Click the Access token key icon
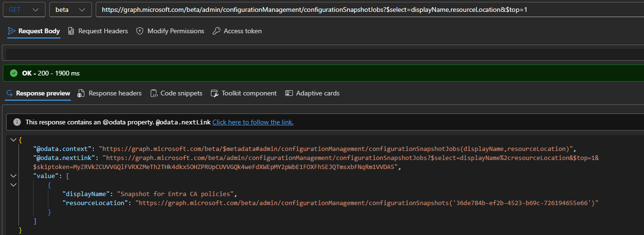644x235 pixels. [x=216, y=31]
